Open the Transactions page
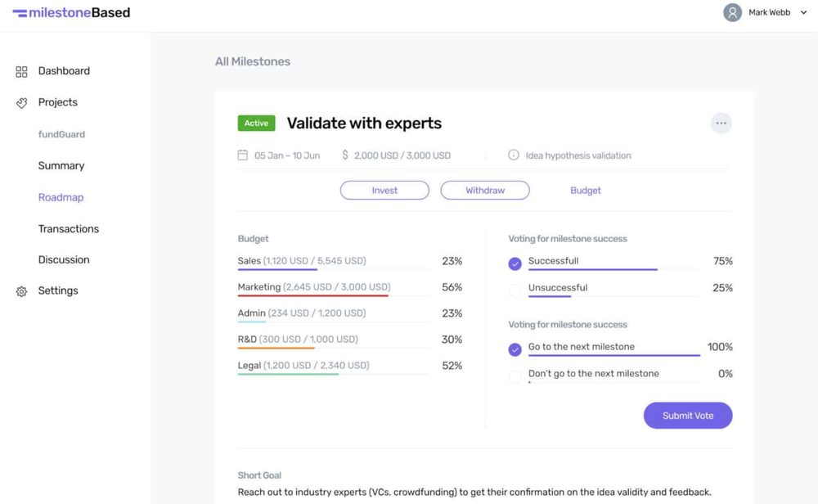818x504 pixels. pos(69,228)
